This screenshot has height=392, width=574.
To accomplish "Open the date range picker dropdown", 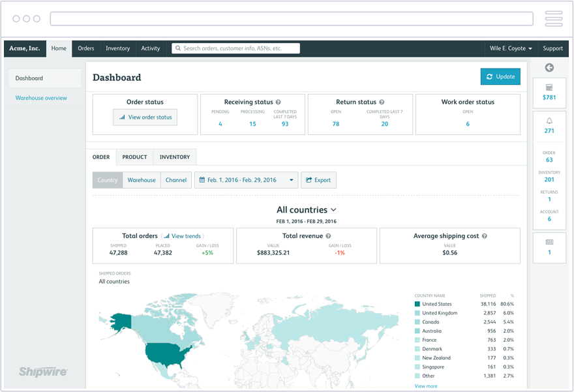I will pos(246,180).
